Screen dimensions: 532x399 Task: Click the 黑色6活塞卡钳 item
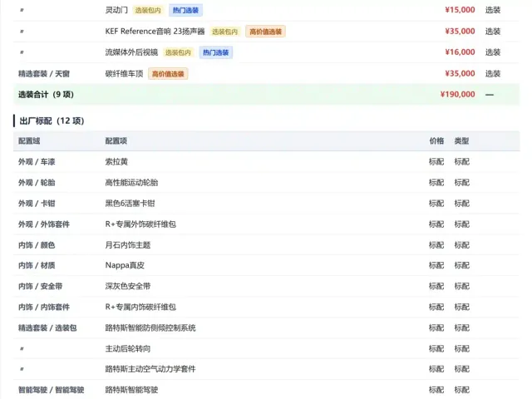click(130, 203)
